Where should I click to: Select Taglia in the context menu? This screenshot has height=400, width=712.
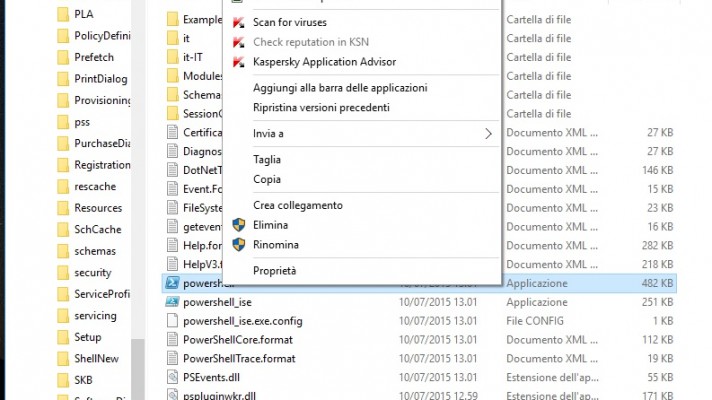coord(267,159)
